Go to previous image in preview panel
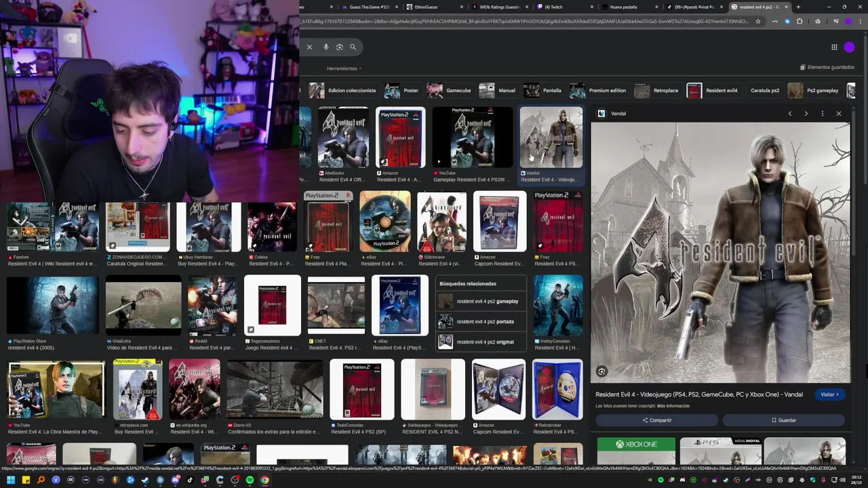The image size is (868, 488). coord(790,113)
